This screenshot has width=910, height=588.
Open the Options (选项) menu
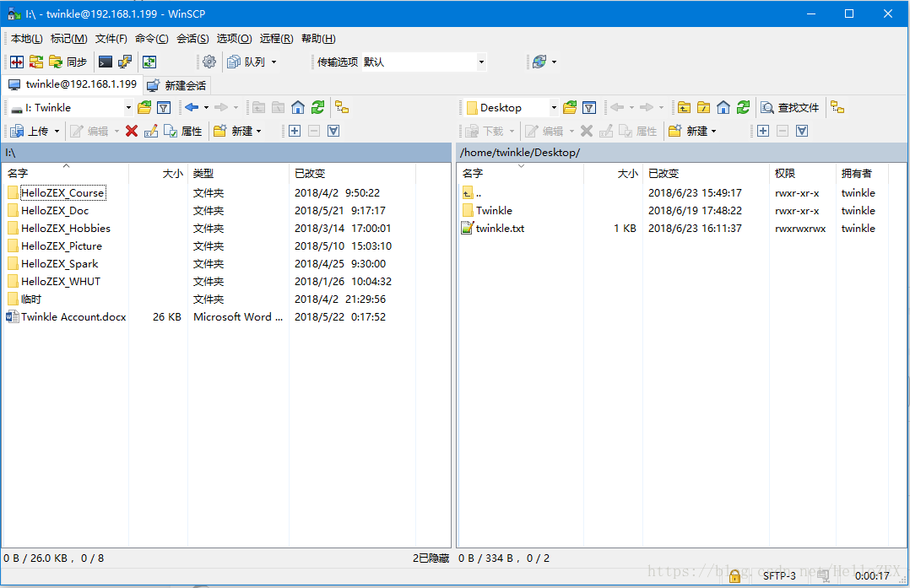235,39
